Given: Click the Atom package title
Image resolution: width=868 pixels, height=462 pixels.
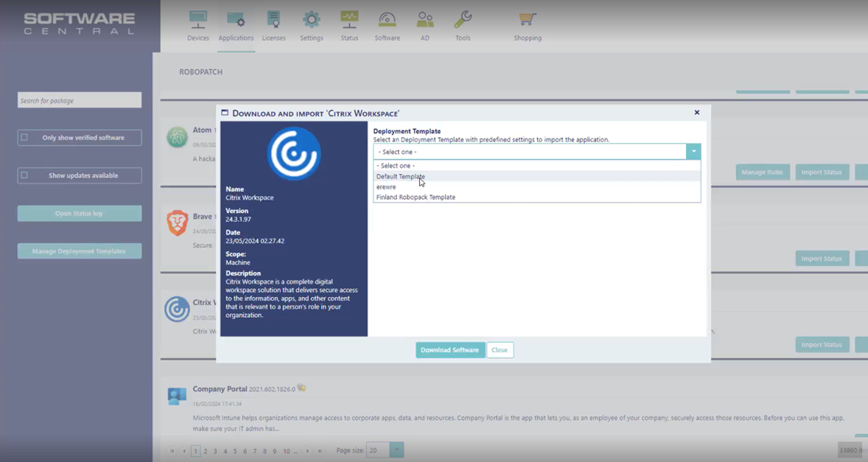Looking at the screenshot, I should 202,130.
